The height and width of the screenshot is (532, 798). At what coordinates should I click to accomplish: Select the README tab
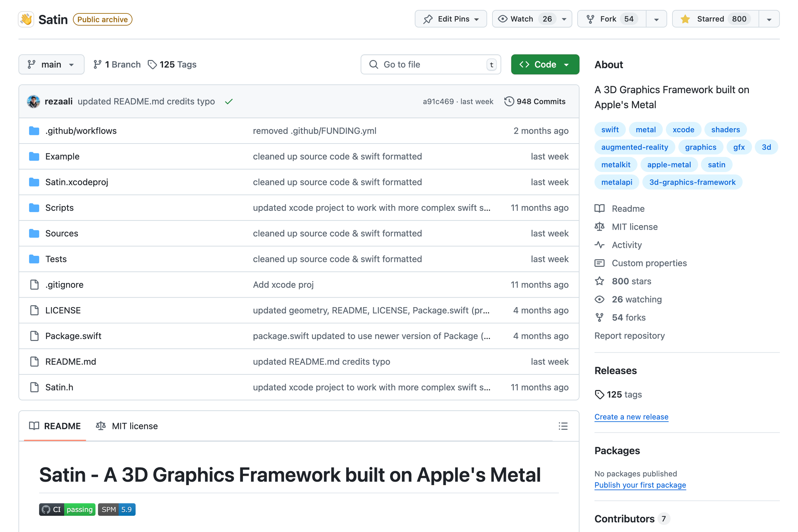pyautogui.click(x=55, y=426)
